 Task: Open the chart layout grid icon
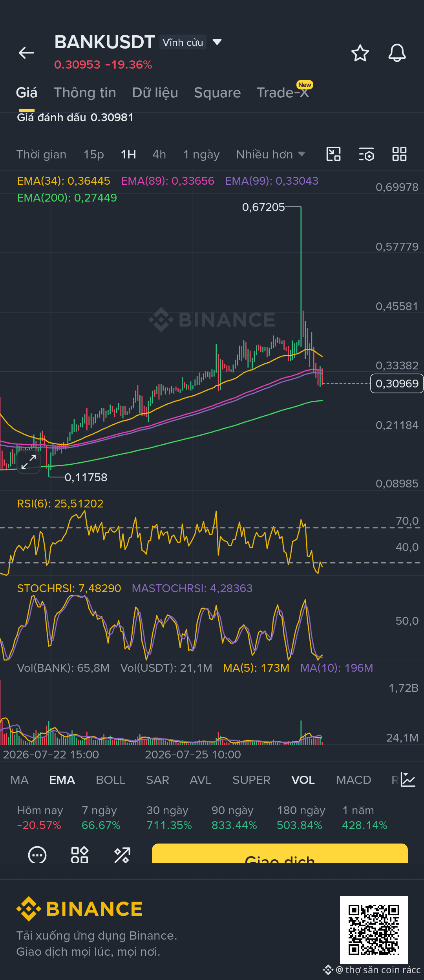pyautogui.click(x=399, y=154)
